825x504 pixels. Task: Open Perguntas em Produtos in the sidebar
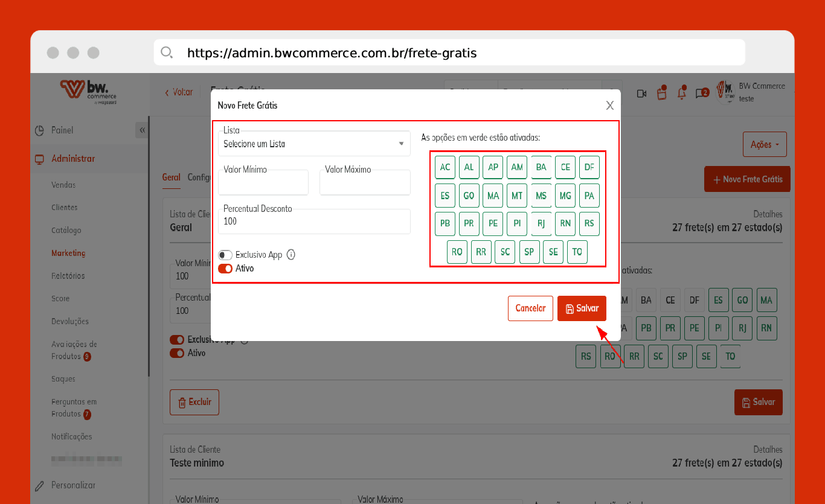[x=74, y=408]
